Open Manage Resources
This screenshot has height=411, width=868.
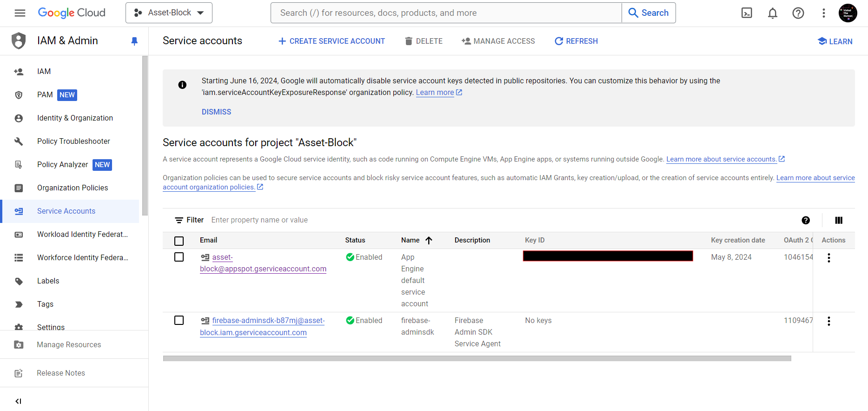pos(70,345)
